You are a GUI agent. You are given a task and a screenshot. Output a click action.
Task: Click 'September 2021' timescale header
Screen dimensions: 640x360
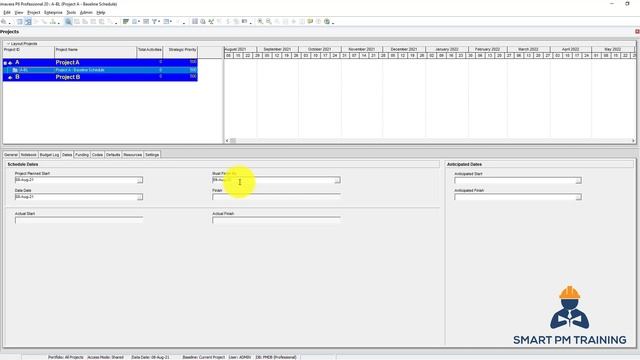point(277,49)
